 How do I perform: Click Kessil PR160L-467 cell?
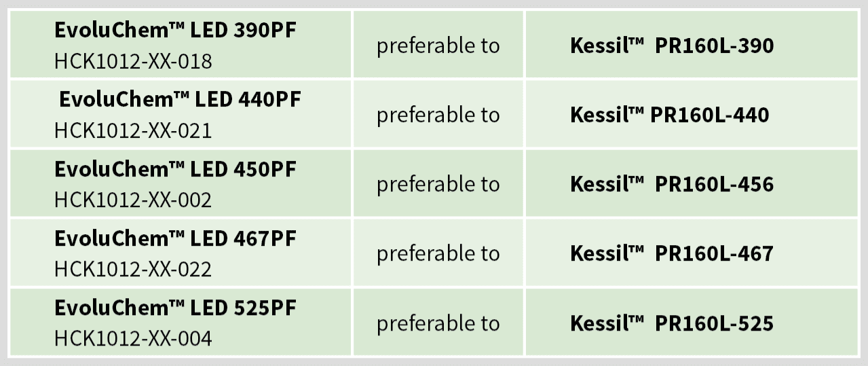(x=691, y=252)
